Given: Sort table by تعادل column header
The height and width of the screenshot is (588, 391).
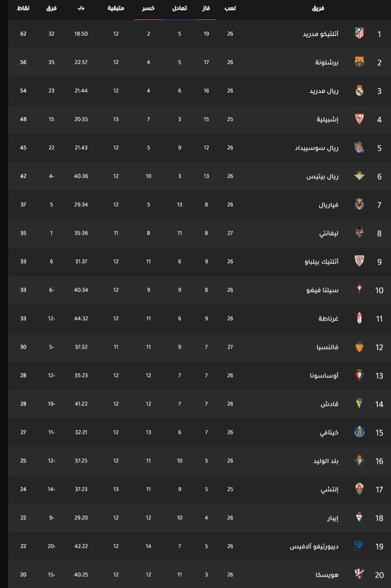Looking at the screenshot, I should pyautogui.click(x=179, y=9).
